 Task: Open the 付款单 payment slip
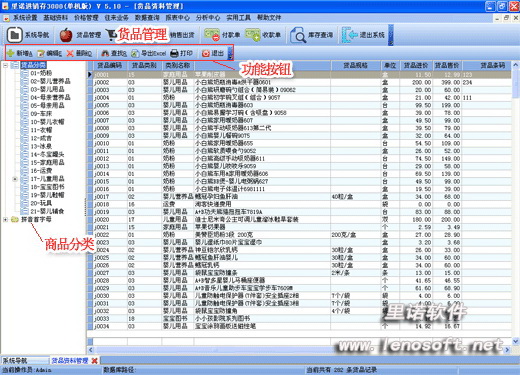(x=222, y=35)
